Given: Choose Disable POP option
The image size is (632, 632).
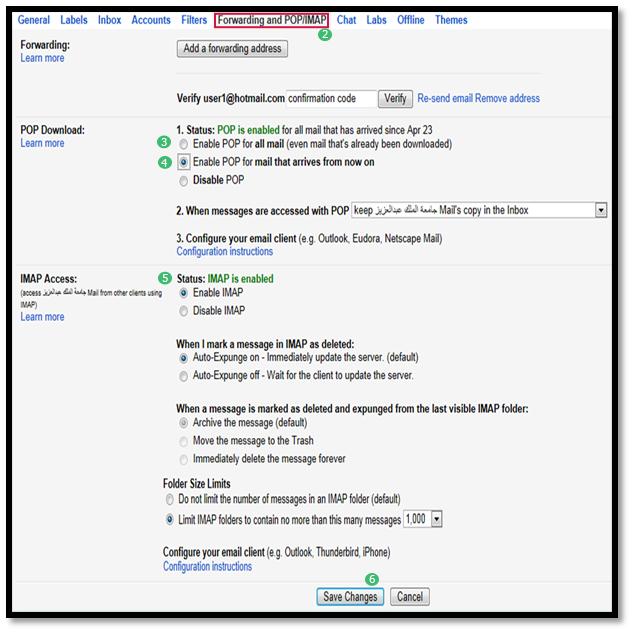Looking at the screenshot, I should [x=183, y=181].
